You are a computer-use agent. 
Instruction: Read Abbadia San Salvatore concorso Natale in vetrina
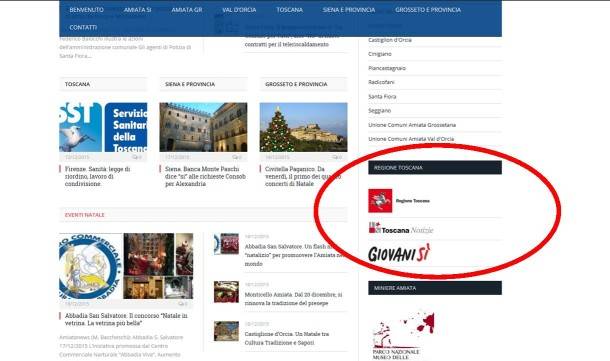[x=126, y=319]
